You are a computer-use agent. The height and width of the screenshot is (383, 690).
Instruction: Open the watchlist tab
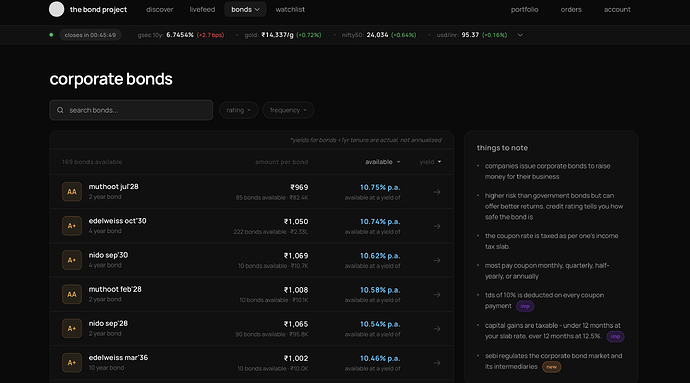290,9
